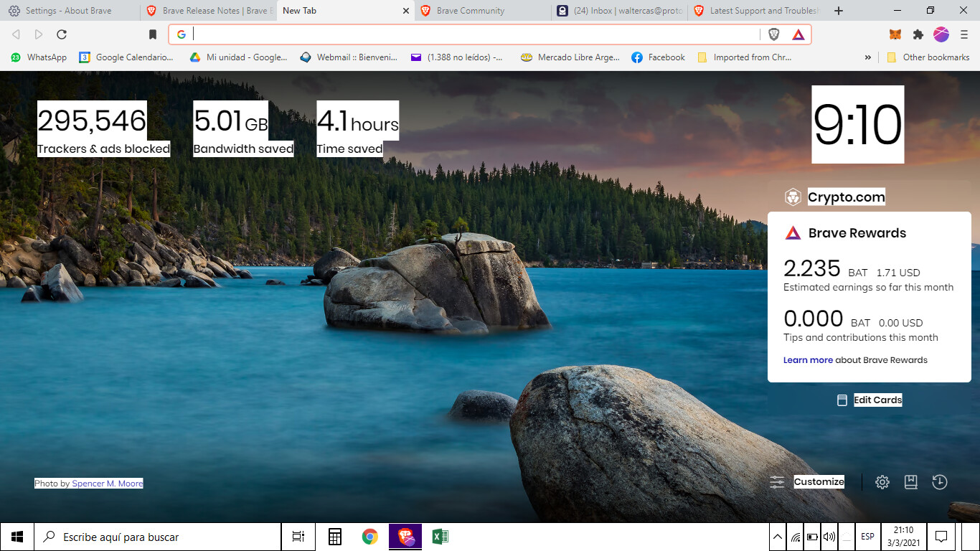Launch Excel from the taskbar
This screenshot has height=551, width=980.
[440, 536]
